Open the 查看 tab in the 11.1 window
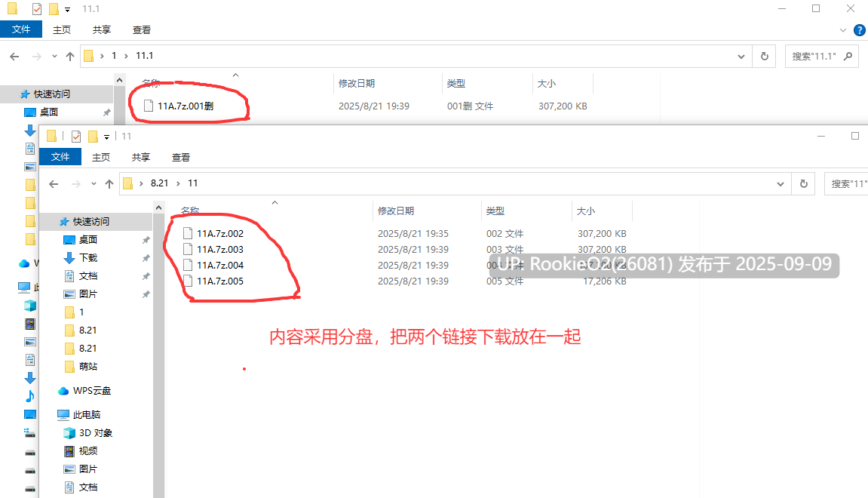 point(141,30)
